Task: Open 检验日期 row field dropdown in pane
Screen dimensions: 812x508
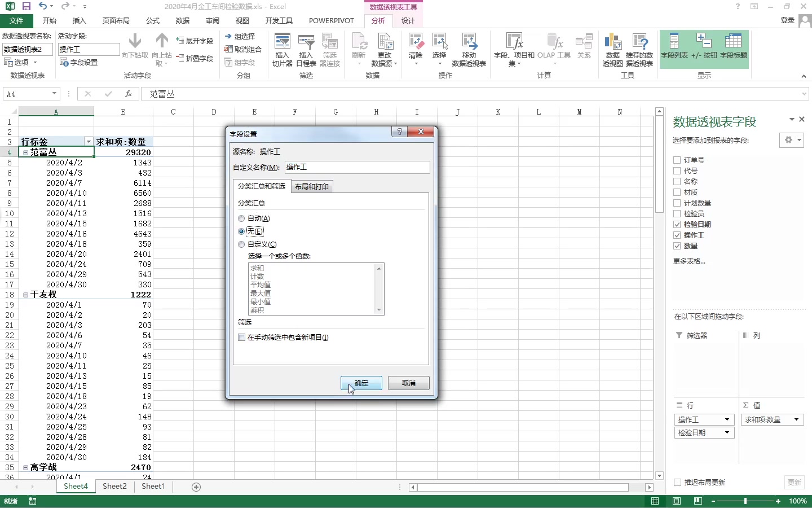Action: pyautogui.click(x=727, y=432)
